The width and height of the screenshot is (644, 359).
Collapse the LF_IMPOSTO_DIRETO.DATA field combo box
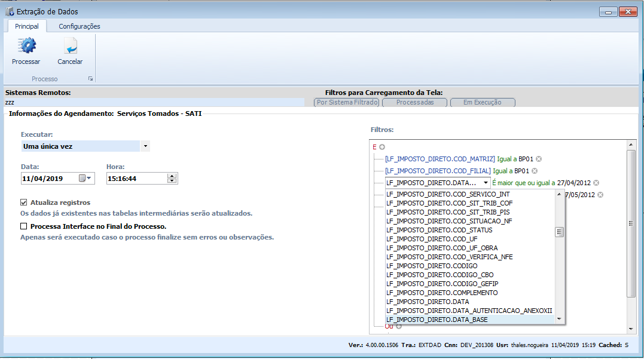pyautogui.click(x=485, y=183)
